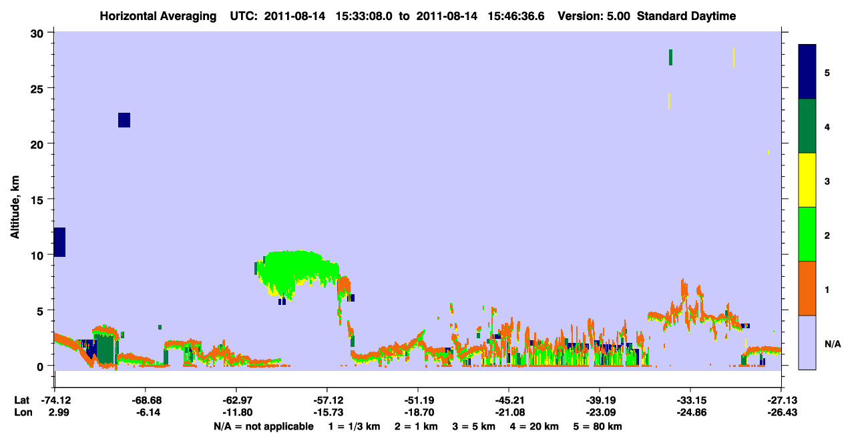868x445 pixels.
Task: Click longitude value -21.08
Action: point(509,413)
